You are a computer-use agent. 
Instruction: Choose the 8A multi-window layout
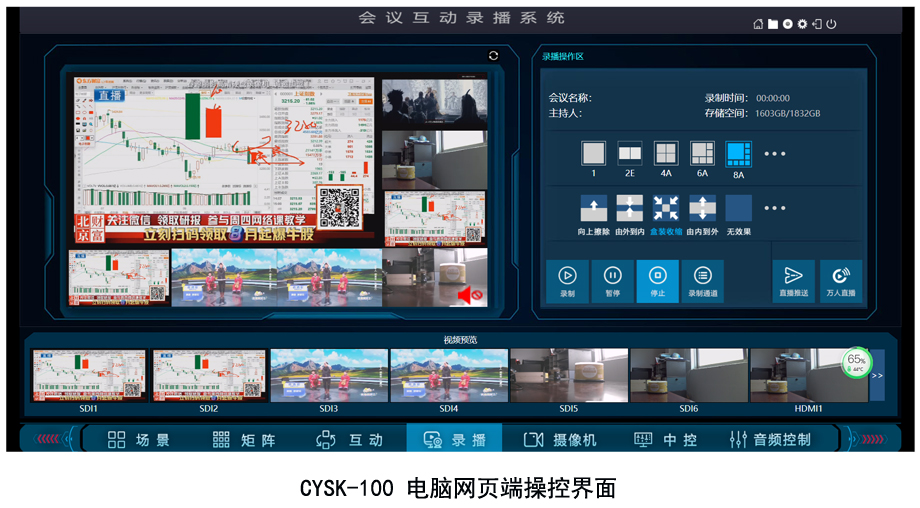click(738, 153)
